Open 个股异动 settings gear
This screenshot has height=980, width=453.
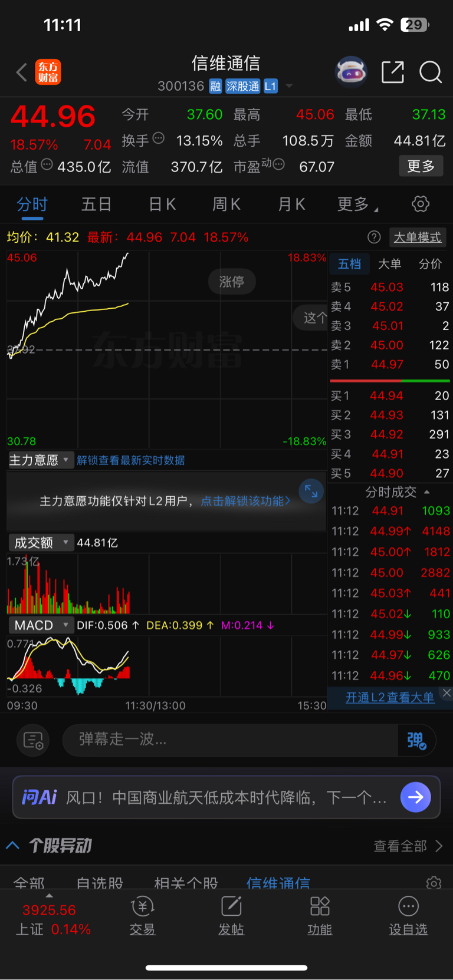(434, 883)
